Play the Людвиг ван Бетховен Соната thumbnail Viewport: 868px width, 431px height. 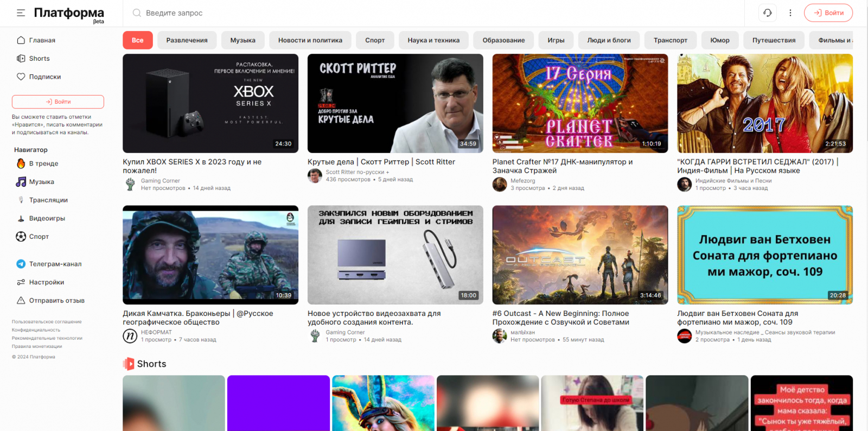point(765,255)
